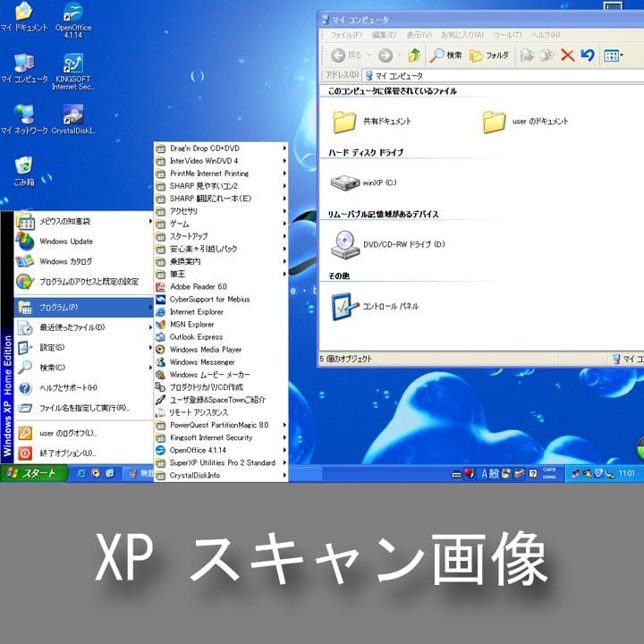Launch Internet Explorer from Programs menu
Screen dimensions: 644x644
click(221, 312)
